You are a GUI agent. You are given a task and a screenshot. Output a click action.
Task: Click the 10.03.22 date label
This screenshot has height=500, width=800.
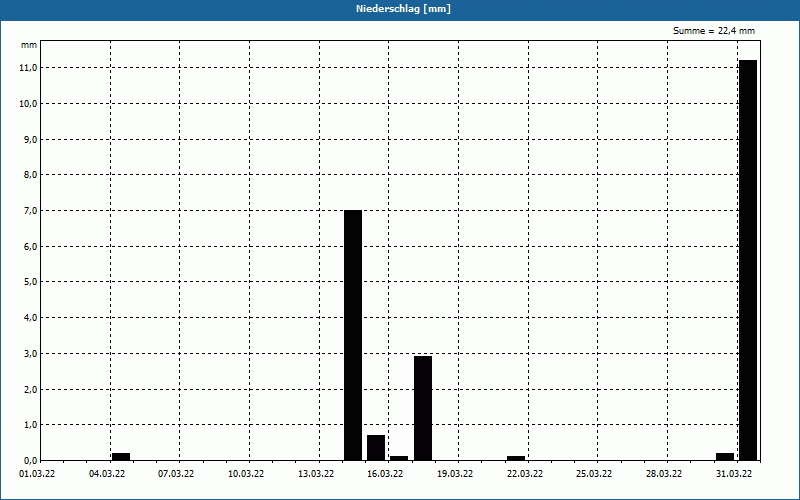tap(246, 474)
